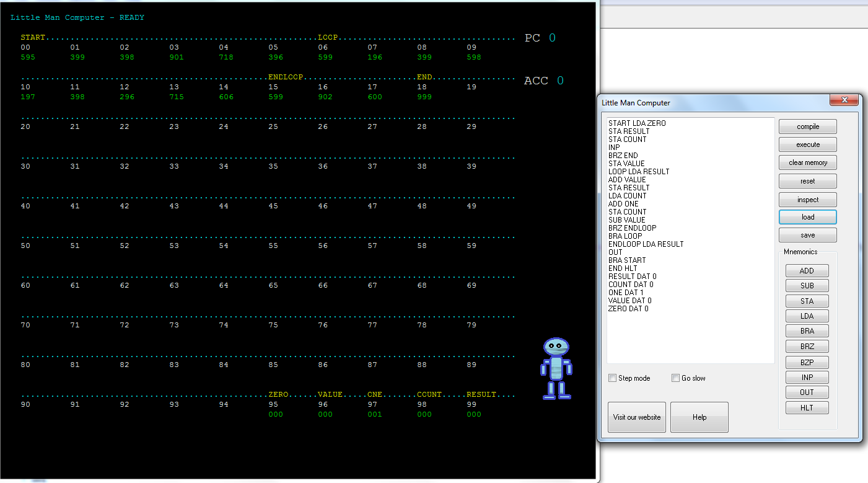868x483 pixels.
Task: Insert the SUB mnemonic
Action: click(807, 286)
